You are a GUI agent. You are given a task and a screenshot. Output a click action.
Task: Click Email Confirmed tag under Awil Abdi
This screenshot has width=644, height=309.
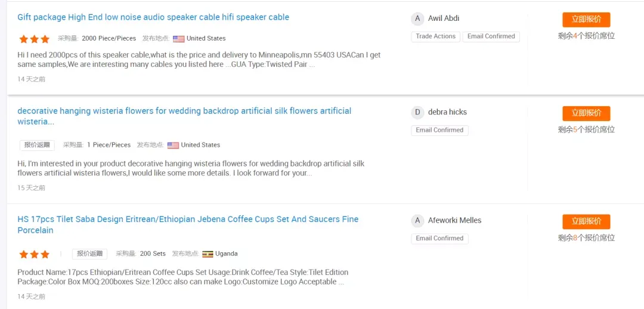[x=491, y=36]
